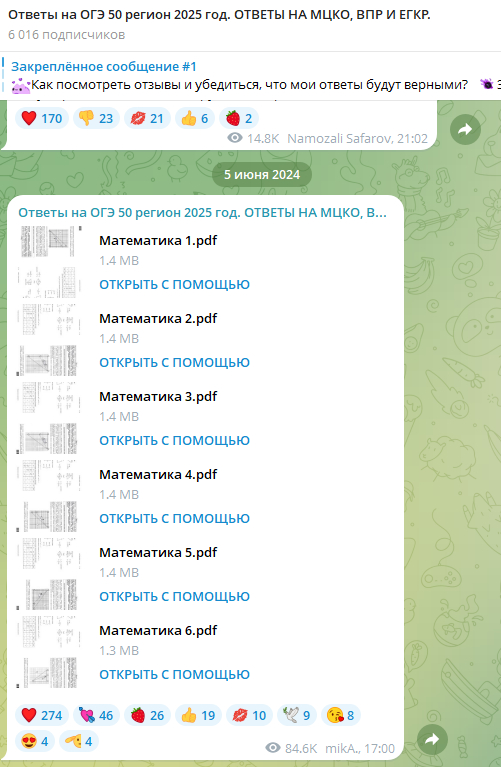The width and height of the screenshot is (501, 767).
Task: Click the forward arrow beside Namozali Safarov's message
Action: pos(465,130)
